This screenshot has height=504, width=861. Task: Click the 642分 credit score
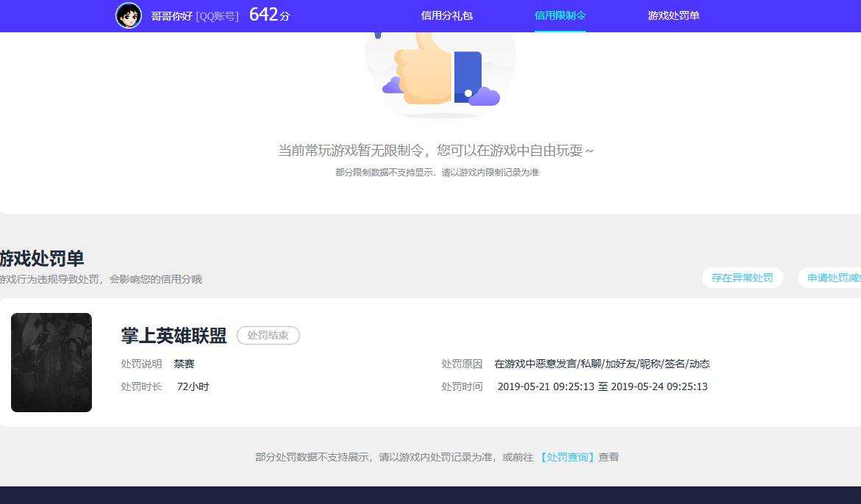(x=269, y=15)
